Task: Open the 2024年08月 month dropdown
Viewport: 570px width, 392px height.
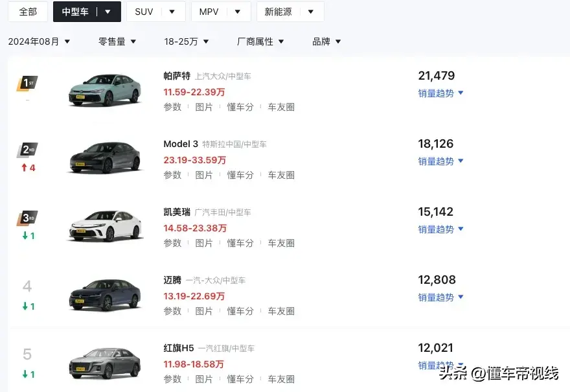Action: (x=41, y=41)
